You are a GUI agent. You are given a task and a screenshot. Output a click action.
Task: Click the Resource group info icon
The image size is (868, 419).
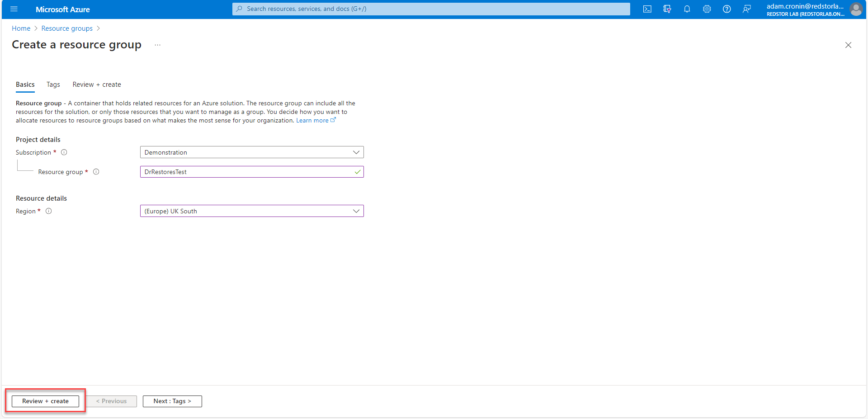[96, 172]
